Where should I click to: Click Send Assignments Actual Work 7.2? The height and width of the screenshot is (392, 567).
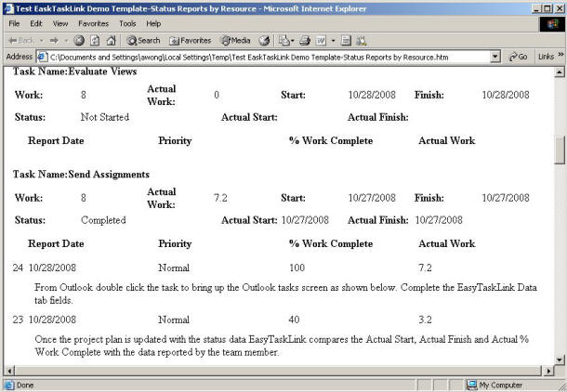coord(220,198)
